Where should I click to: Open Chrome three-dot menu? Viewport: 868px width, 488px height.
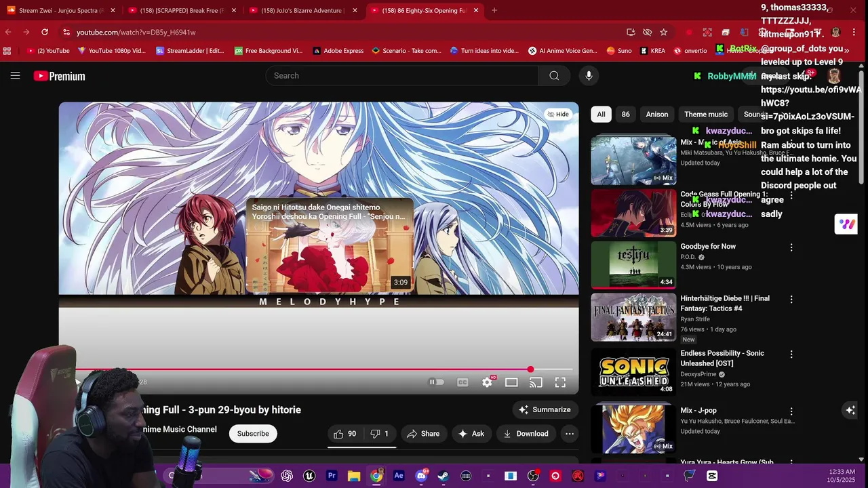(854, 32)
